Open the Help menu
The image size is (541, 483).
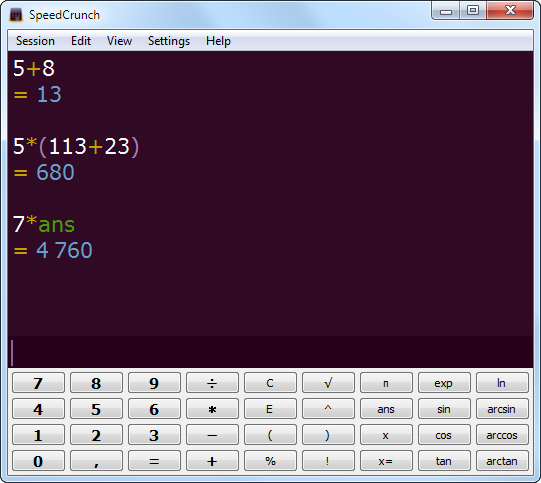point(218,41)
